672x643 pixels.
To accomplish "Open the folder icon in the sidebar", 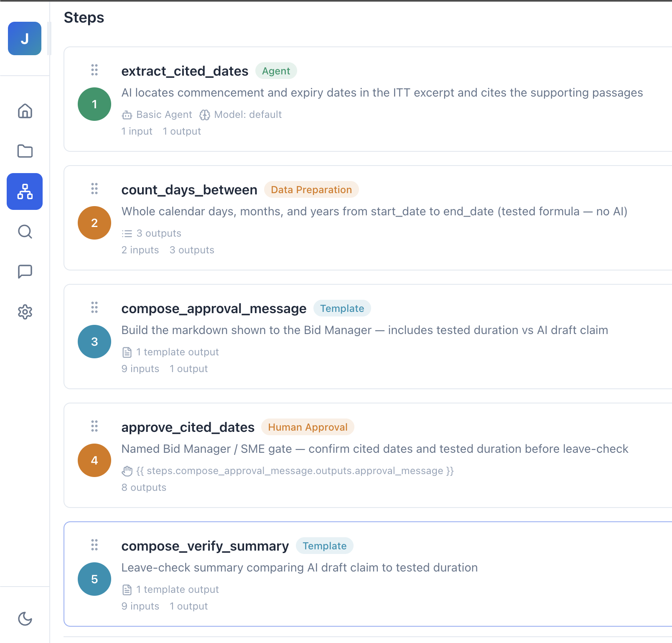I will [25, 151].
